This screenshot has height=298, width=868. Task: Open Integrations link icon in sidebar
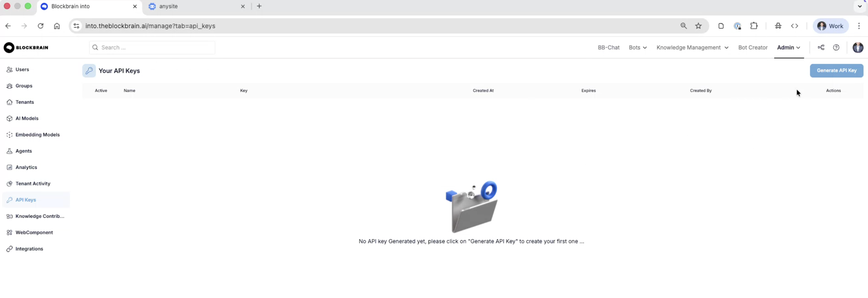coord(9,249)
